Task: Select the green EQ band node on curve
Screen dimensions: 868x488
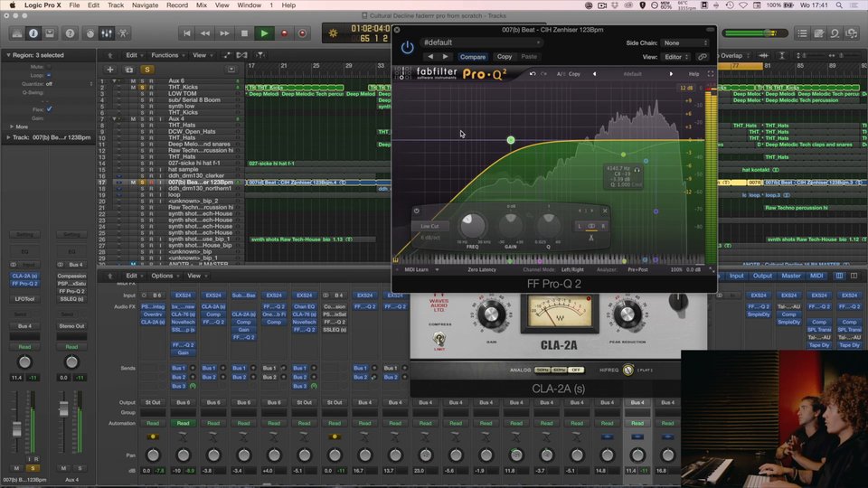Action: point(510,140)
